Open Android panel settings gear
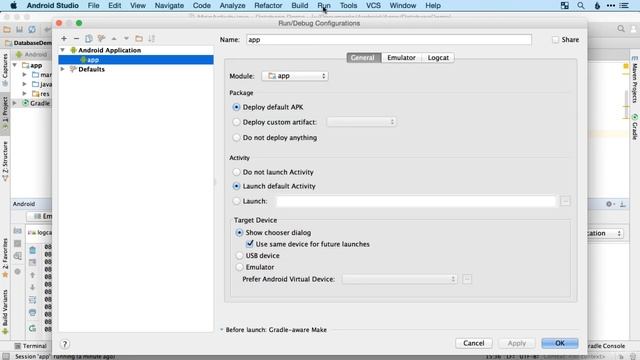Screen dimensions: 640x360 pyautogui.click(x=609, y=204)
